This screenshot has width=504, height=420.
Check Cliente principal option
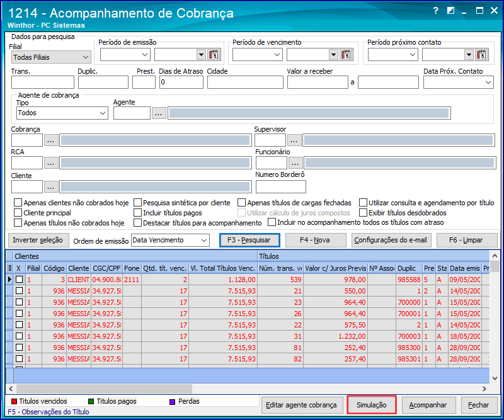[18, 213]
